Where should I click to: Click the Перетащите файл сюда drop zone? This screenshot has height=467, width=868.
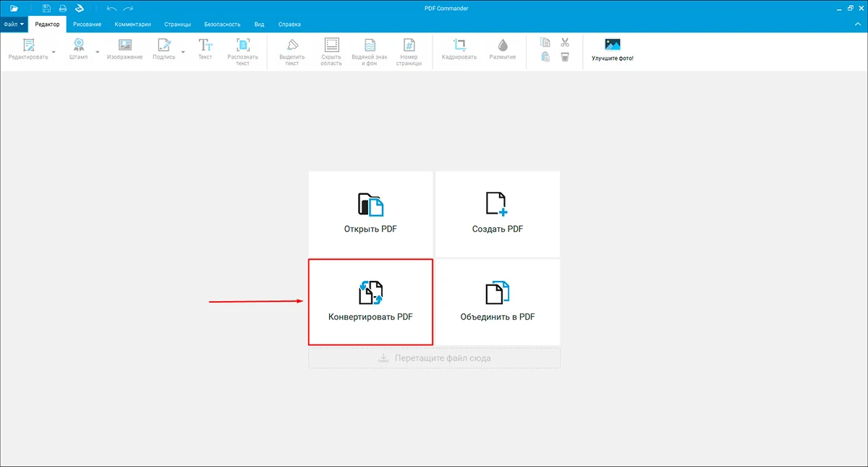[434, 358]
